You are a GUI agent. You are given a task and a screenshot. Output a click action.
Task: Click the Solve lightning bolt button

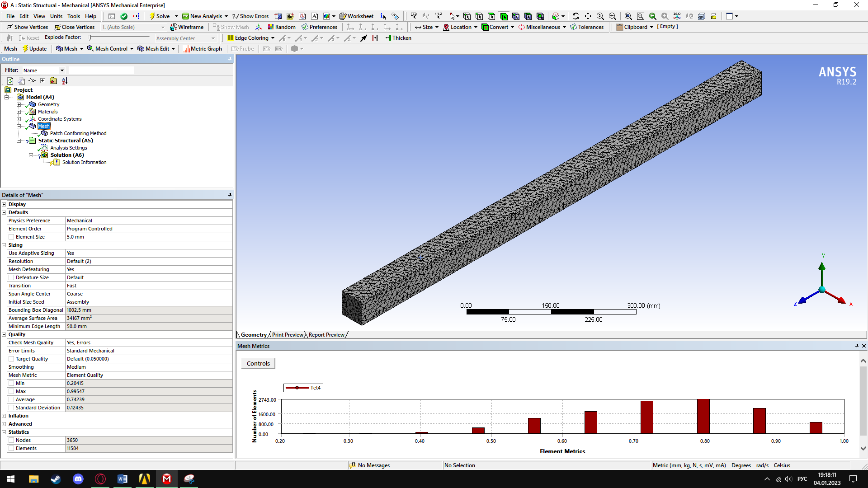pos(160,16)
